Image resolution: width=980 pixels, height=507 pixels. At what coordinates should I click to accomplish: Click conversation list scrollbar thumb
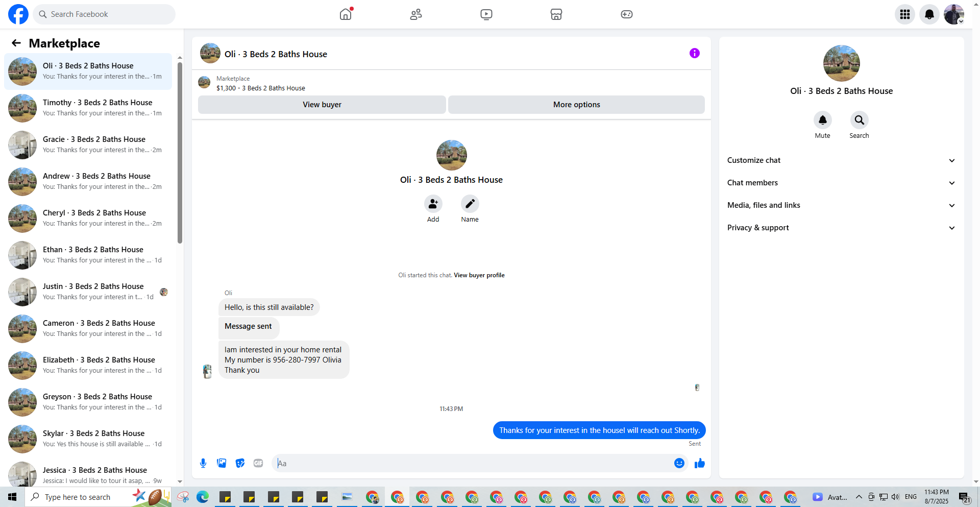[x=180, y=153]
